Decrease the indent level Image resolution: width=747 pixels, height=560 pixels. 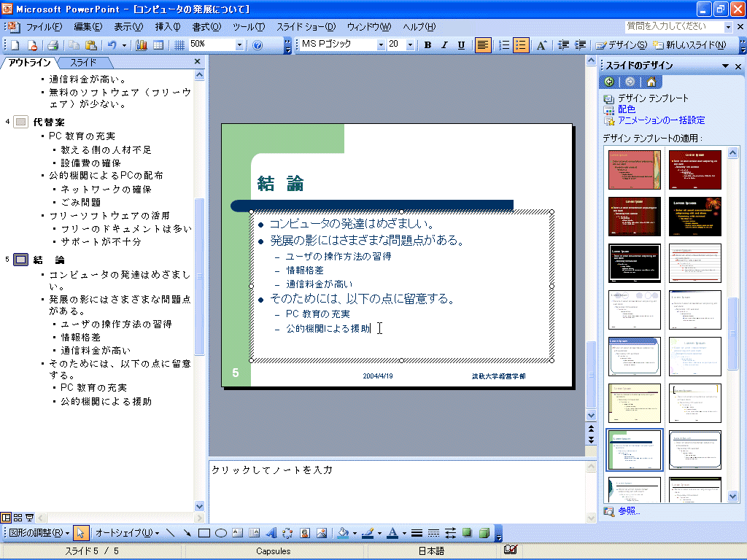[x=564, y=45]
